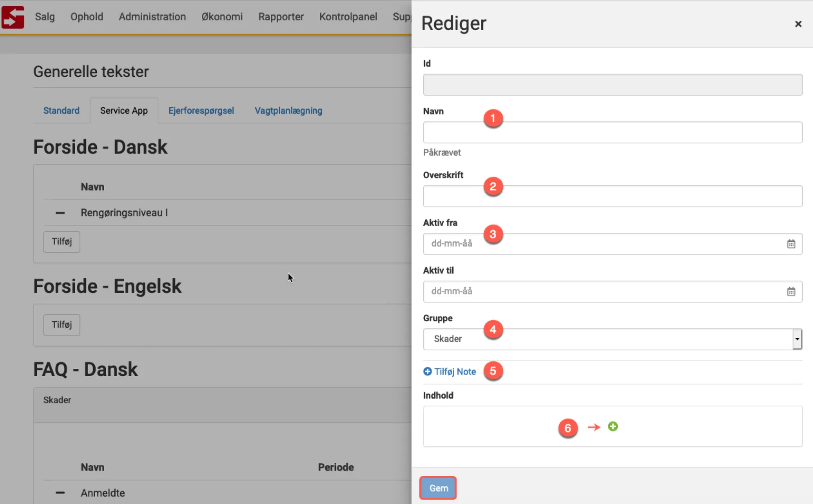Switch to the Standard tab

pos(61,111)
